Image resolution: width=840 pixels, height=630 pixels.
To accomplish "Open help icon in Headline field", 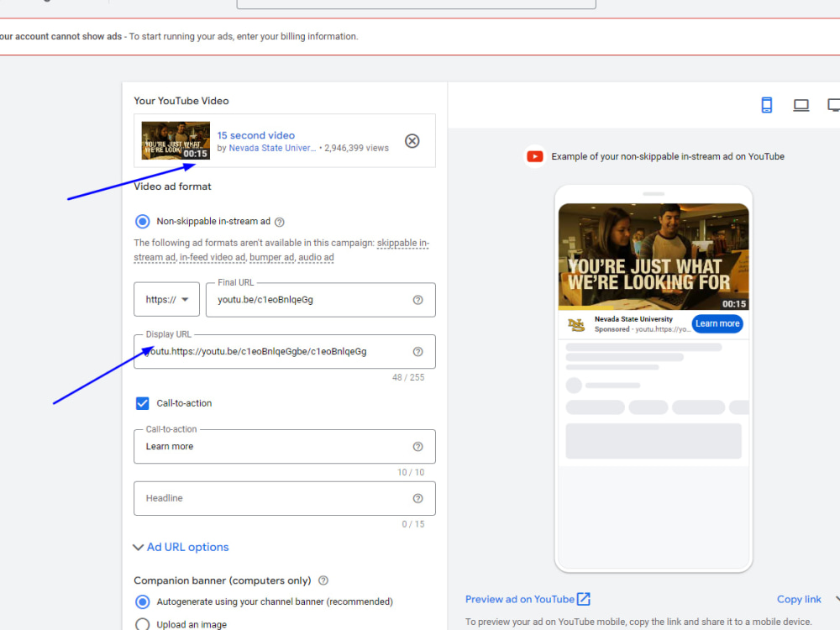I will 417,499.
